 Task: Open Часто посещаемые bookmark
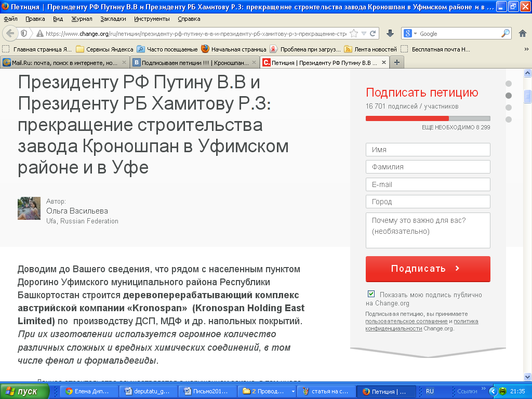point(167,49)
